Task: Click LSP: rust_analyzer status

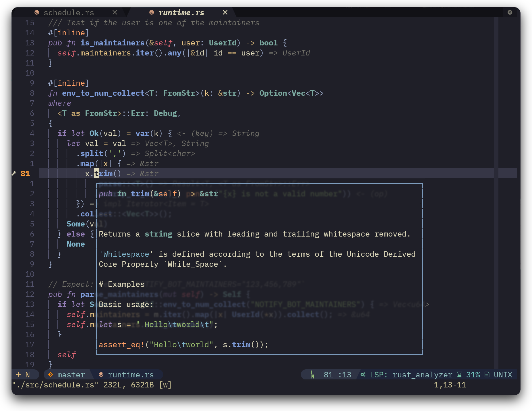Action: [x=411, y=375]
